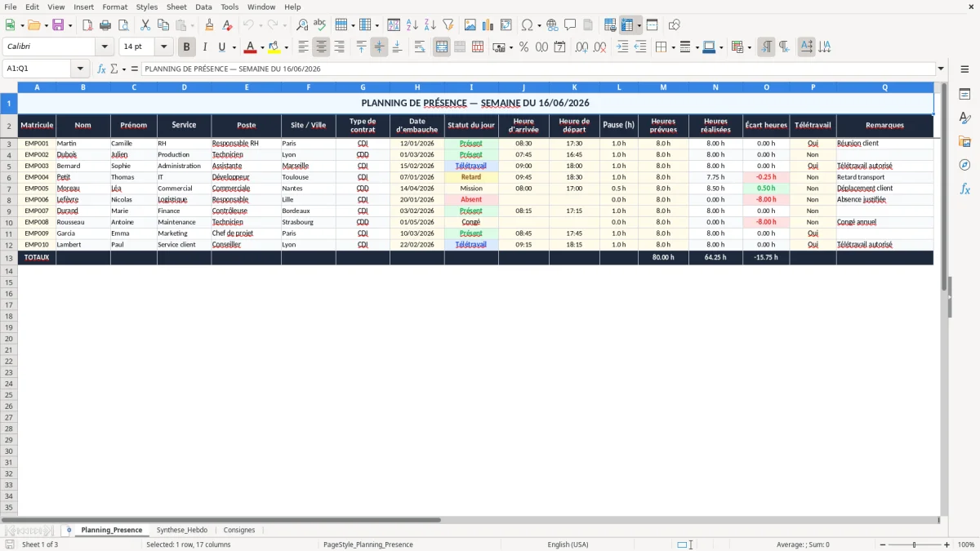Open the Borders dropdown arrow
This screenshot has width=980, height=551.
673,47
